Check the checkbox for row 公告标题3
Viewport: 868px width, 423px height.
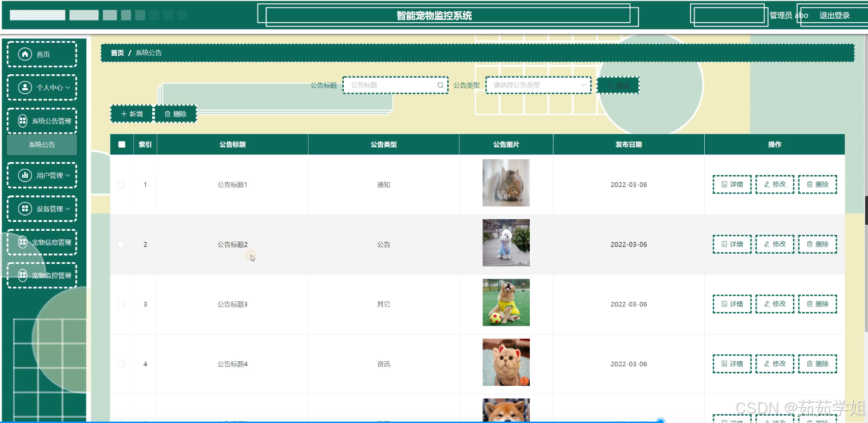pyautogui.click(x=121, y=305)
